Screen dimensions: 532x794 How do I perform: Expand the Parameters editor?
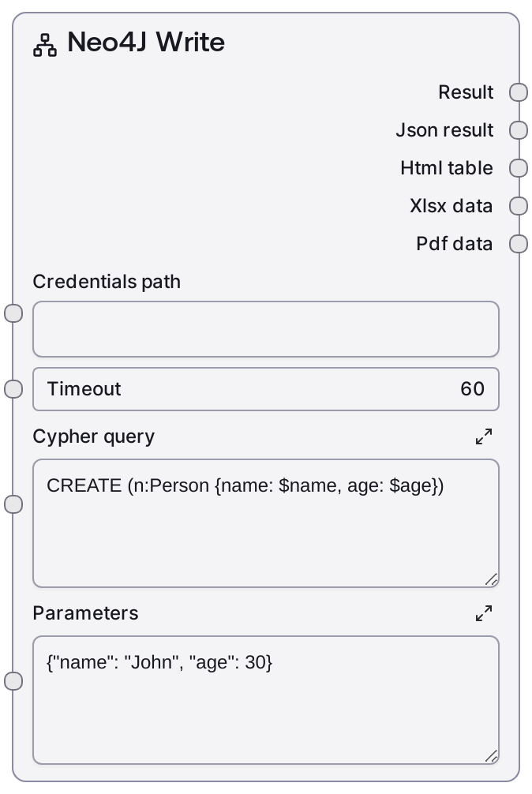tap(484, 613)
